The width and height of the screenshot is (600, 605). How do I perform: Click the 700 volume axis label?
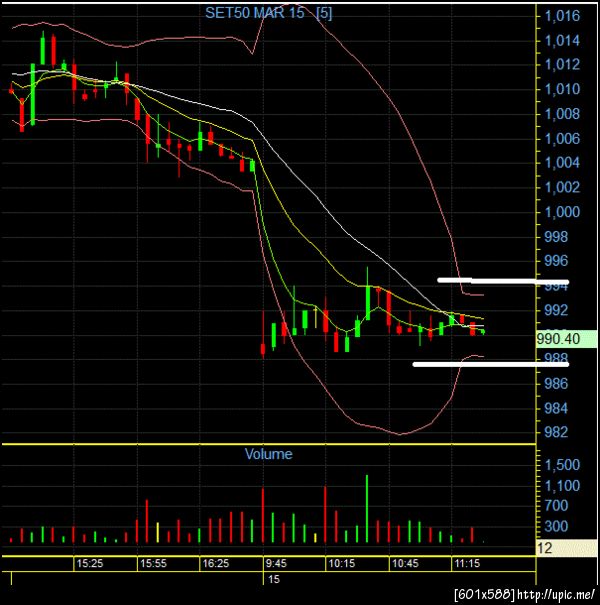click(556, 505)
